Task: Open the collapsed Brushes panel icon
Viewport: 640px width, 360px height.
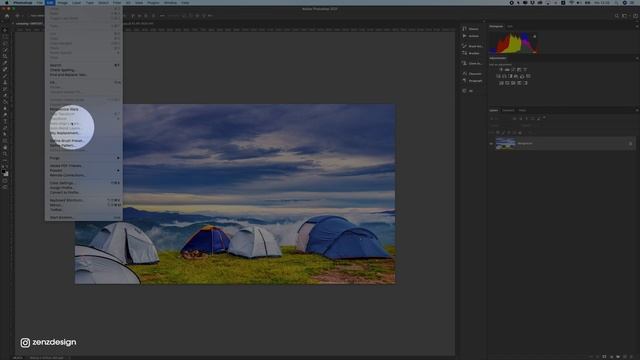Action: 464,53
